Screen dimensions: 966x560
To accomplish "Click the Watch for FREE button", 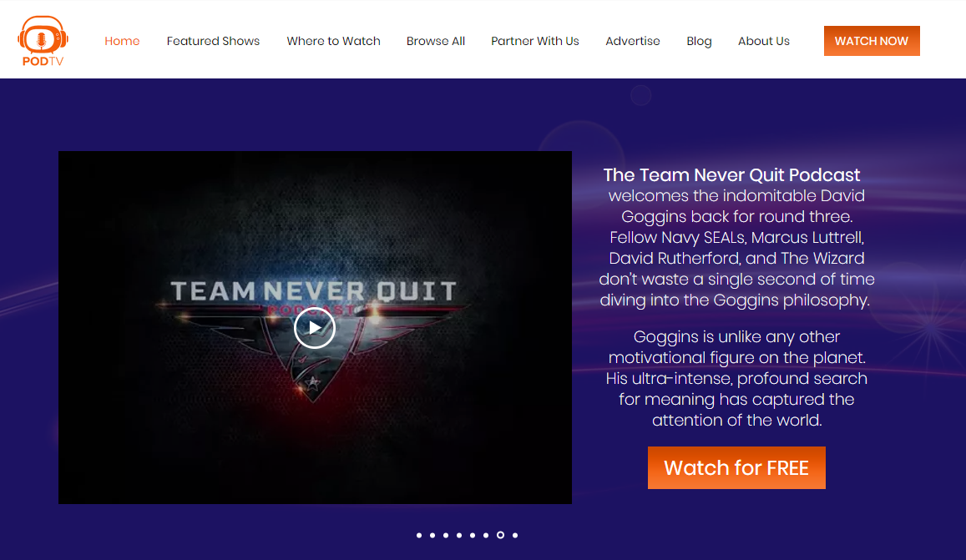I will click(x=736, y=467).
